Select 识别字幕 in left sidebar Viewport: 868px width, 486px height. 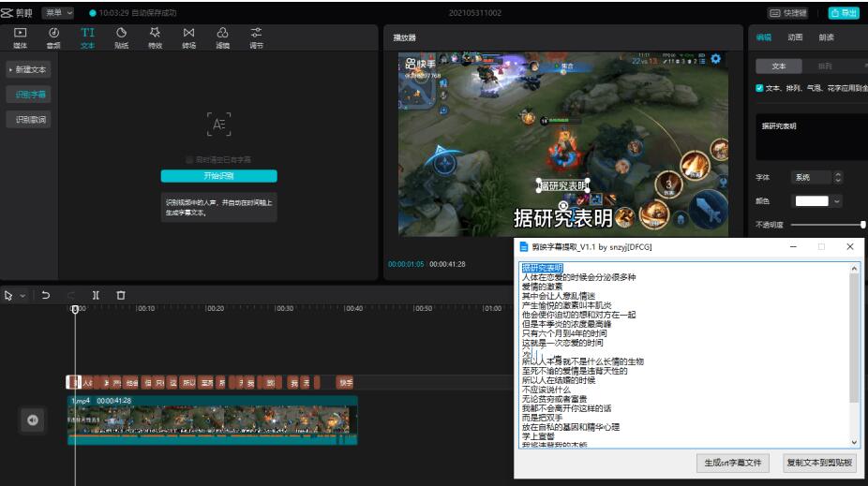(30, 95)
